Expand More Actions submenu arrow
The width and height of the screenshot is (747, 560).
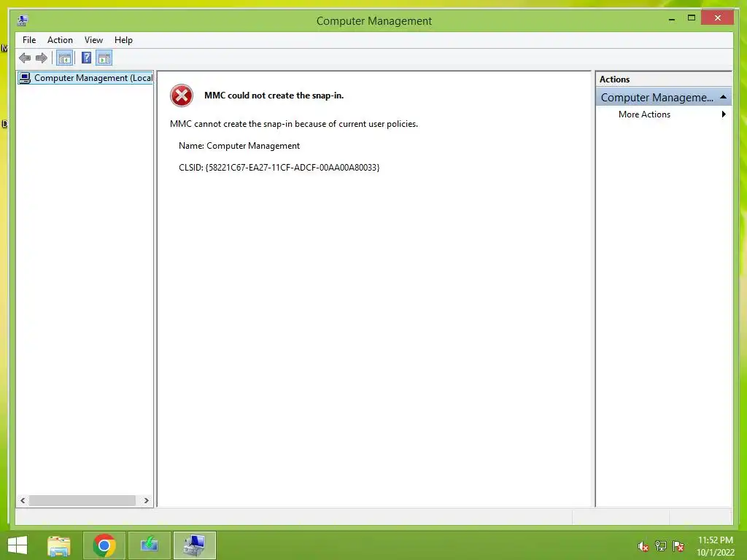tap(724, 114)
